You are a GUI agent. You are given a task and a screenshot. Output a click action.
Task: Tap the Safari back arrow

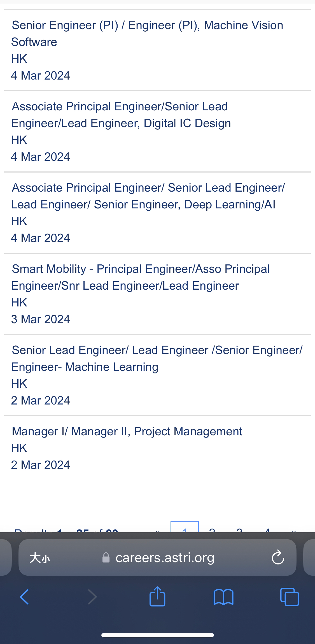24,597
